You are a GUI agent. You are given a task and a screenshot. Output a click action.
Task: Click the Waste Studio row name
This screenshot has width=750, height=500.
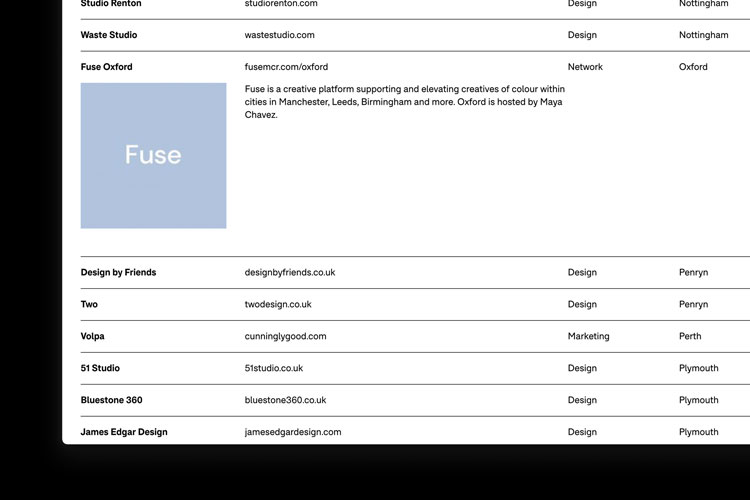pyautogui.click(x=109, y=35)
